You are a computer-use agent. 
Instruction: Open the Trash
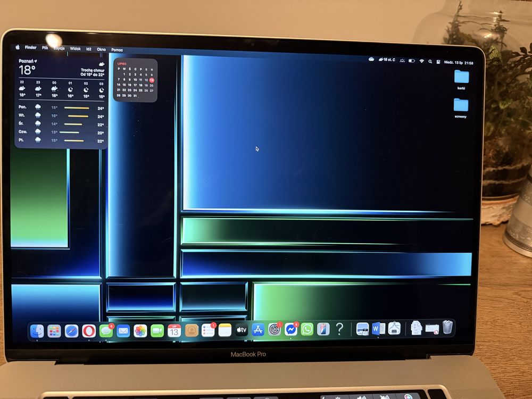point(447,327)
